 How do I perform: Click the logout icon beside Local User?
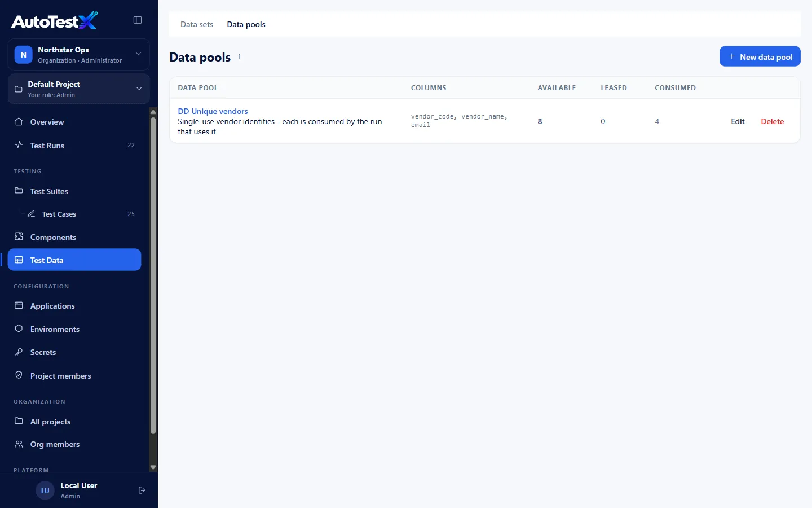(142, 491)
